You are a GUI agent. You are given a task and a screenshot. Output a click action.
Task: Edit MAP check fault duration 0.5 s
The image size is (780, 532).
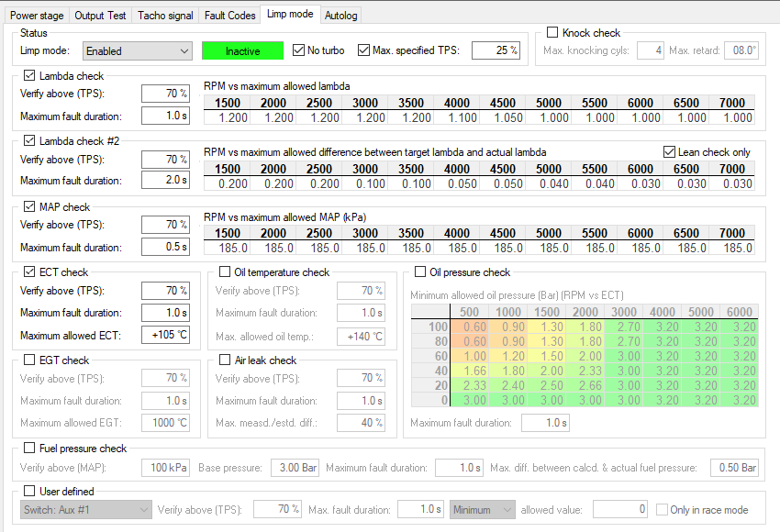166,247
